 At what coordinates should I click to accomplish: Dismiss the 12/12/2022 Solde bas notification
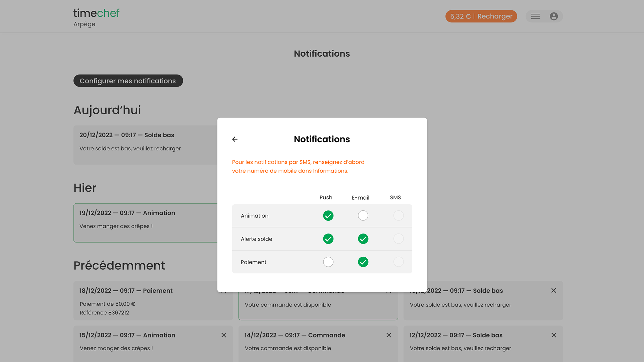coord(554,335)
